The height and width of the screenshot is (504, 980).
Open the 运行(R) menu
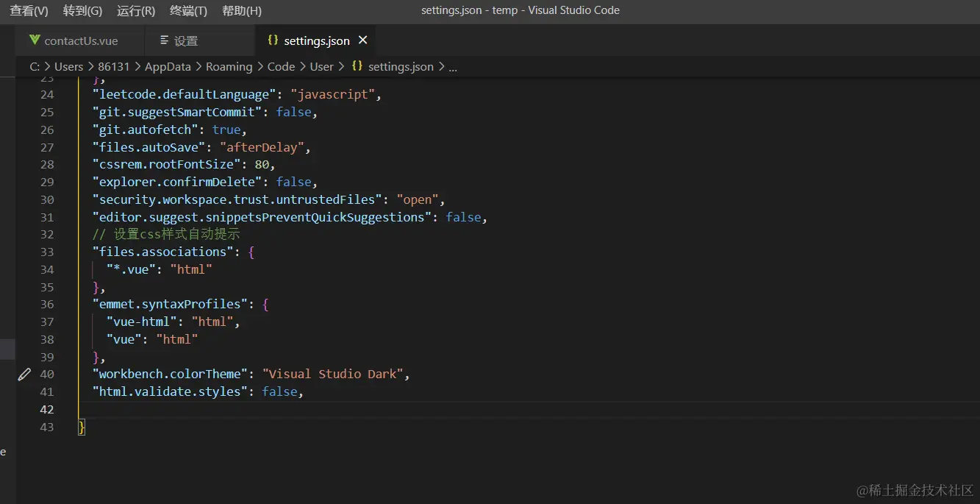[x=136, y=10]
